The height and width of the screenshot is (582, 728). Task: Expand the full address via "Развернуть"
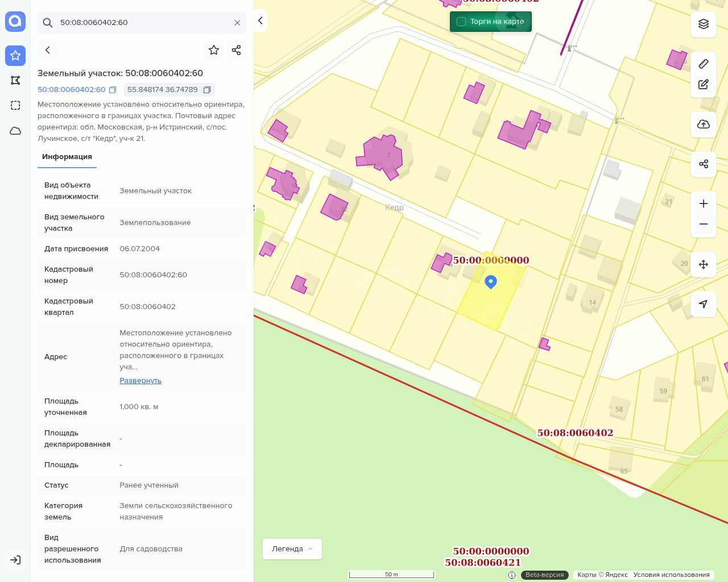140,381
